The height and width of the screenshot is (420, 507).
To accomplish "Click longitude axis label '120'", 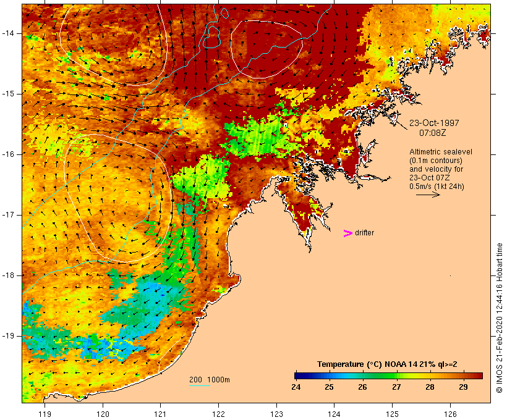I will [x=103, y=414].
